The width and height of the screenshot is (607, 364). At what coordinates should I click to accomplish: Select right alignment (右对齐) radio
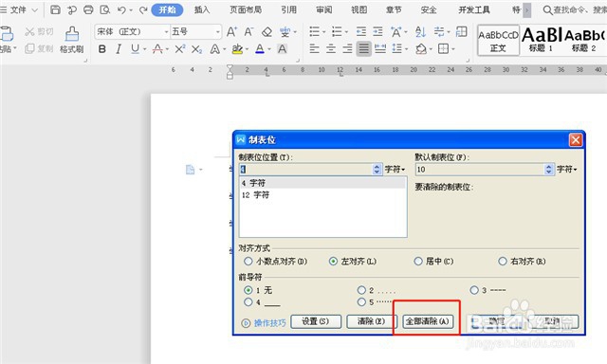tap(503, 262)
